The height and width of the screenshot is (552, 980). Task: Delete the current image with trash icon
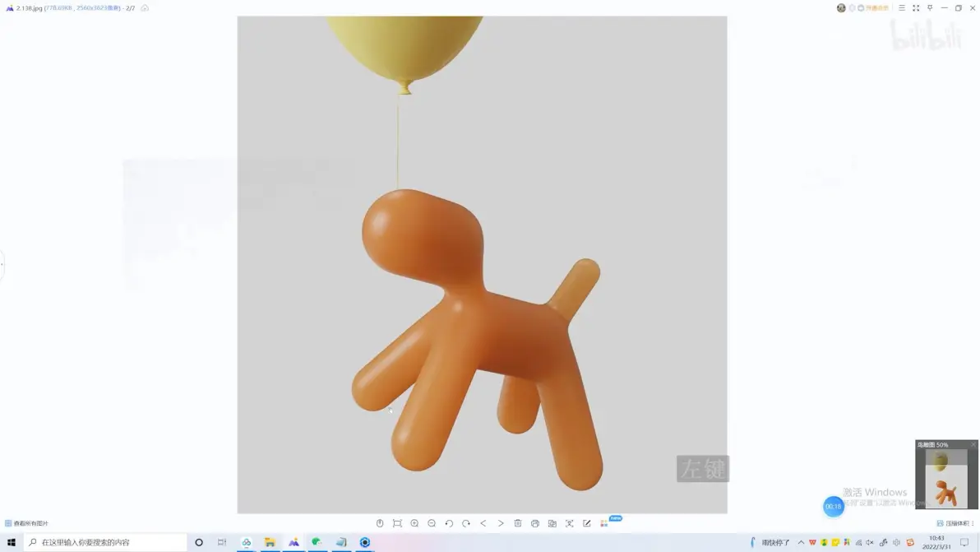(x=517, y=523)
